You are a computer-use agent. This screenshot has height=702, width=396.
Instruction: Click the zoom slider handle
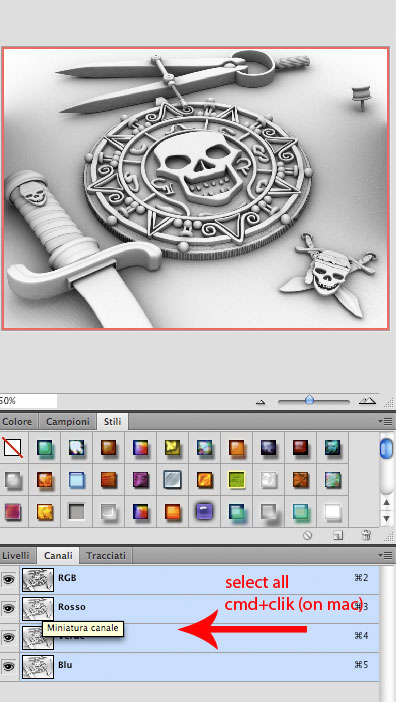[x=310, y=399]
